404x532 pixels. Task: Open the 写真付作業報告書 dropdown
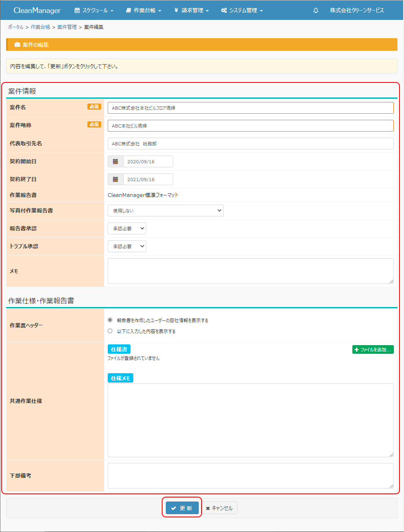tap(165, 211)
